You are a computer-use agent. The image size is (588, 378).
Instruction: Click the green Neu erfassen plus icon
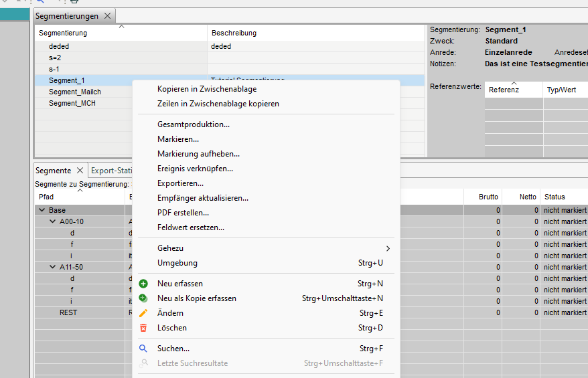pos(143,284)
